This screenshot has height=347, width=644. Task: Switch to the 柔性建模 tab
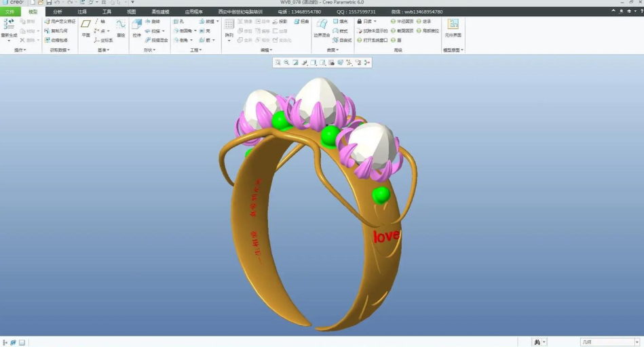pos(160,12)
